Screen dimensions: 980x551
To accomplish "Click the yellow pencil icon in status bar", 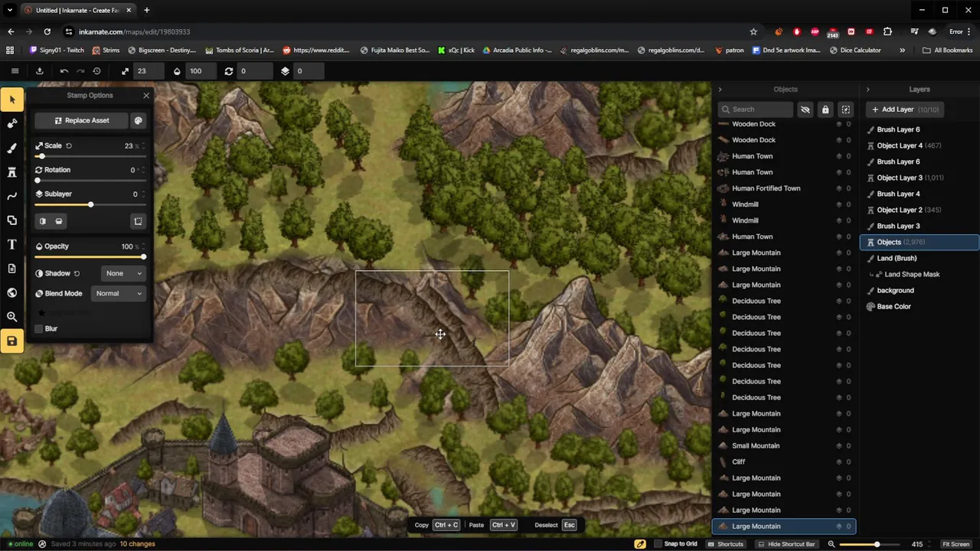I will [640, 544].
